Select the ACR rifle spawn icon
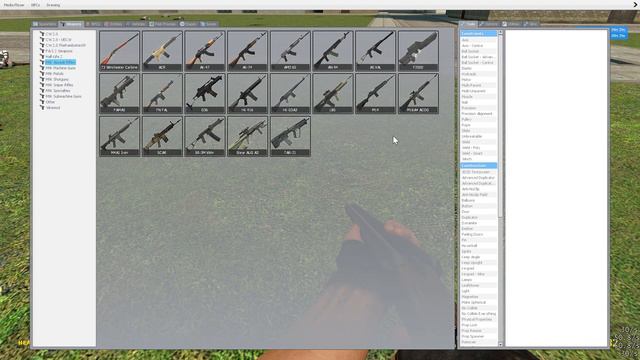 click(162, 51)
